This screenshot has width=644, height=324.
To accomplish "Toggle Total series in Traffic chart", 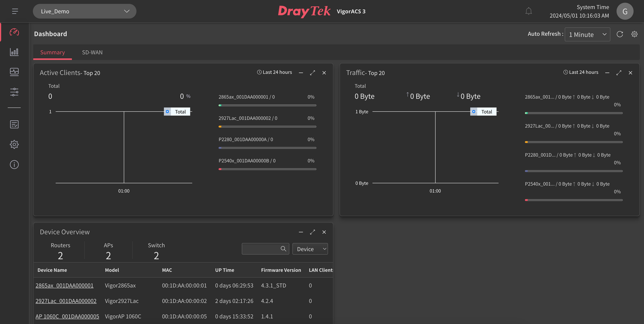I will 483,112.
